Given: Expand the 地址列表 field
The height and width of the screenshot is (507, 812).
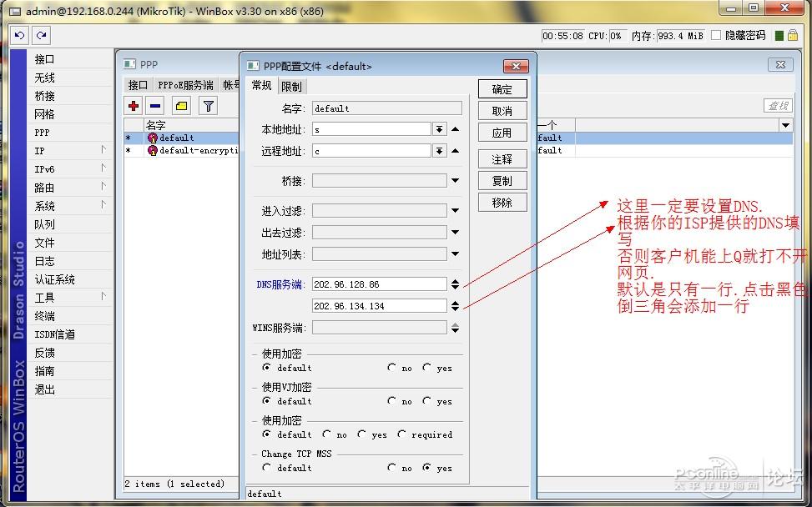Looking at the screenshot, I should tap(455, 254).
